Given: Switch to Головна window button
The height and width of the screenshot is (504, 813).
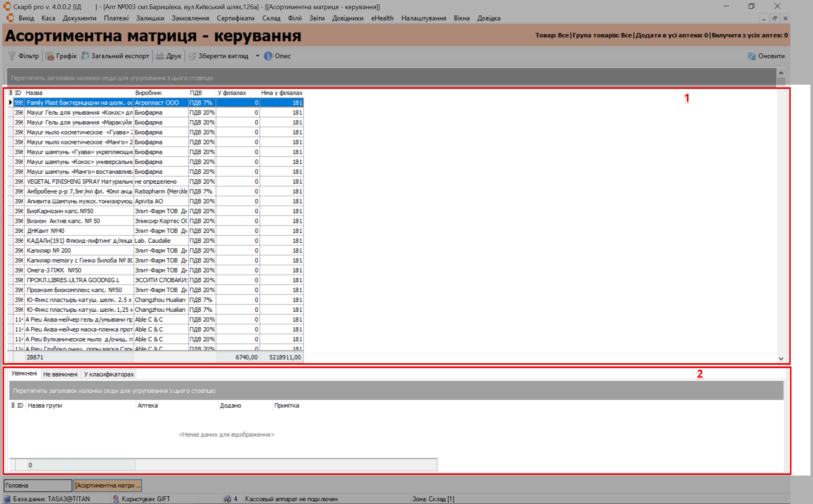Looking at the screenshot, I should (38, 485).
